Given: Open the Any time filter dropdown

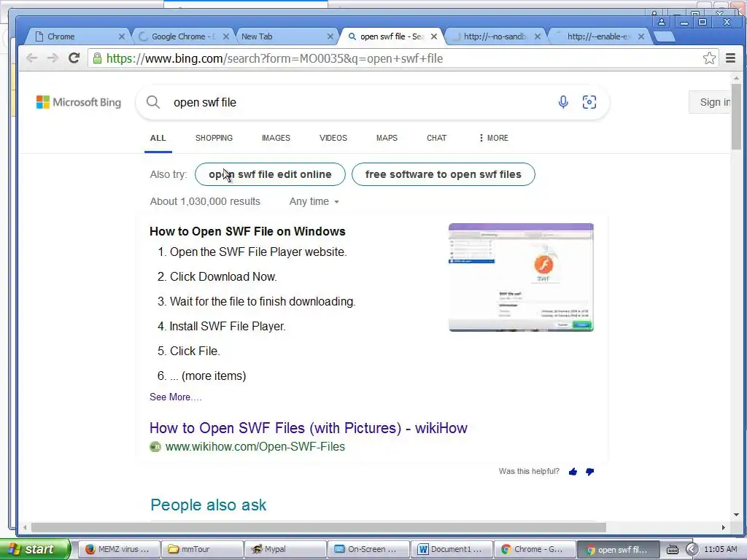Looking at the screenshot, I should pos(314,201).
